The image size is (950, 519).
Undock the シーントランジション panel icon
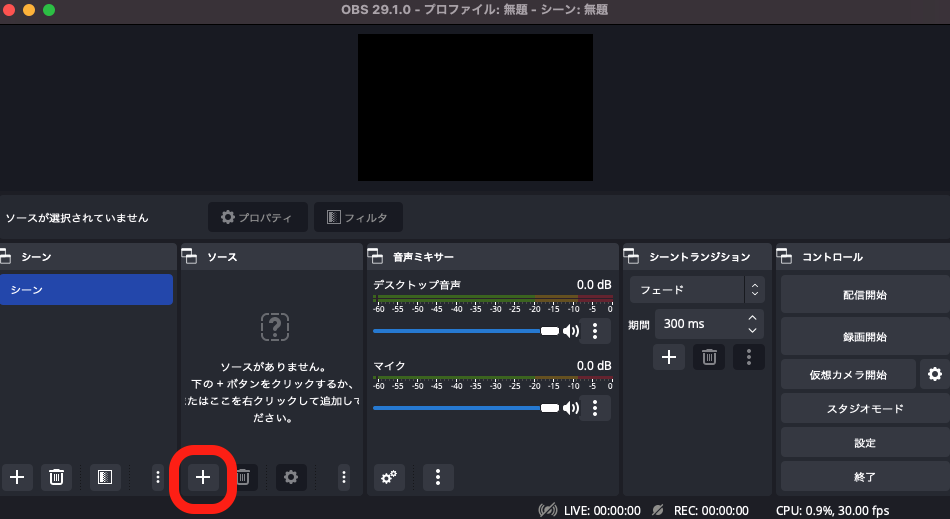631,257
